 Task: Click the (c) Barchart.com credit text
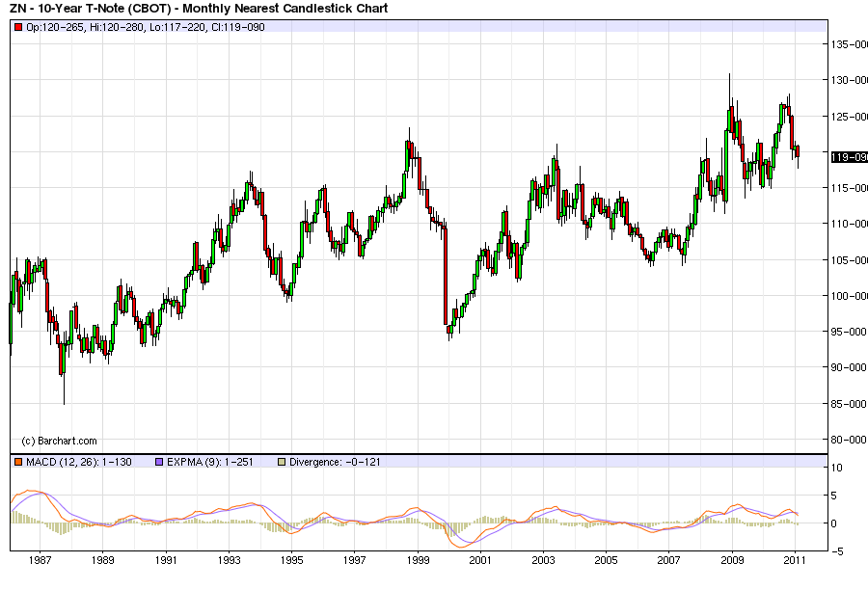(59, 442)
